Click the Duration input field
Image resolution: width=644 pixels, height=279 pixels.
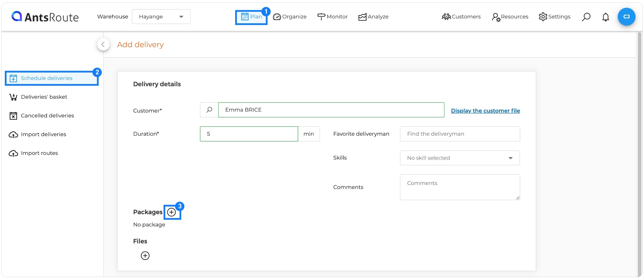[x=249, y=134]
